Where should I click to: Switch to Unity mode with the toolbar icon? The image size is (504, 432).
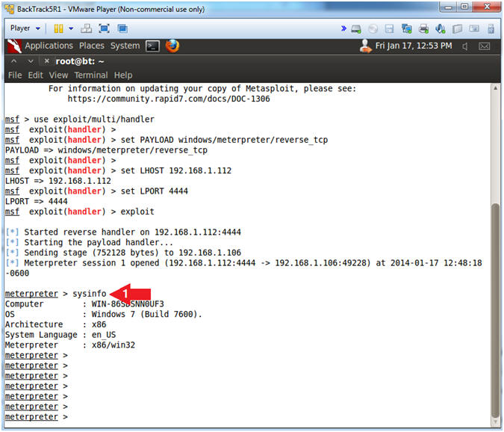pyautogui.click(x=122, y=28)
